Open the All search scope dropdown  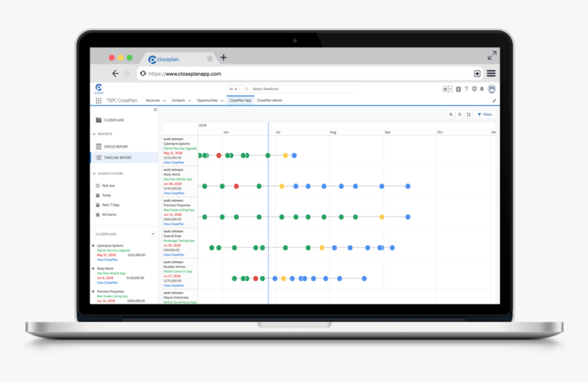point(233,89)
